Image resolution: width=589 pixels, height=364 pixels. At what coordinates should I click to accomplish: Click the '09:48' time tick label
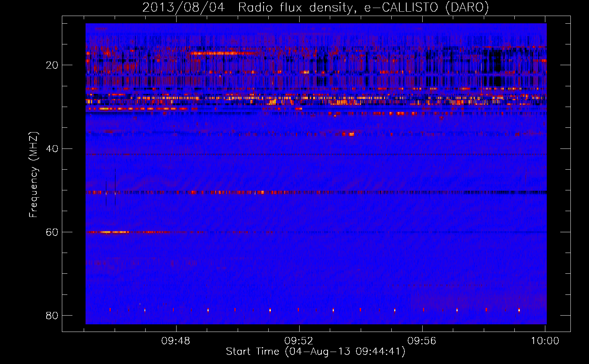pos(176,341)
